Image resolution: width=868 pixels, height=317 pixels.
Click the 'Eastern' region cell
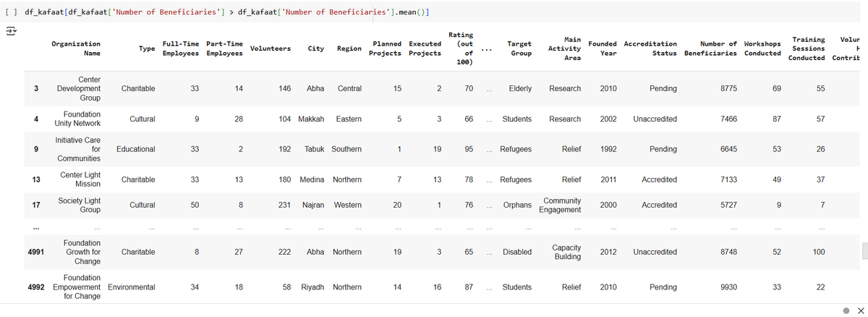pos(349,119)
